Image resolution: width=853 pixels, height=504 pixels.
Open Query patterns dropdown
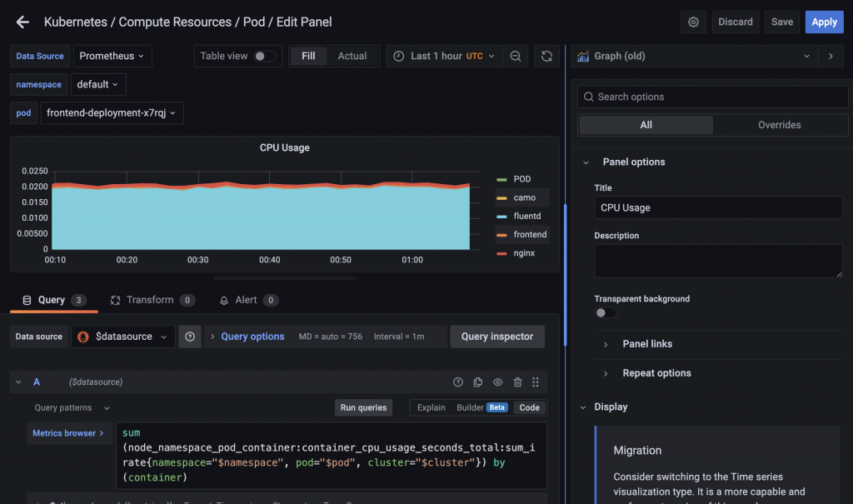point(72,407)
